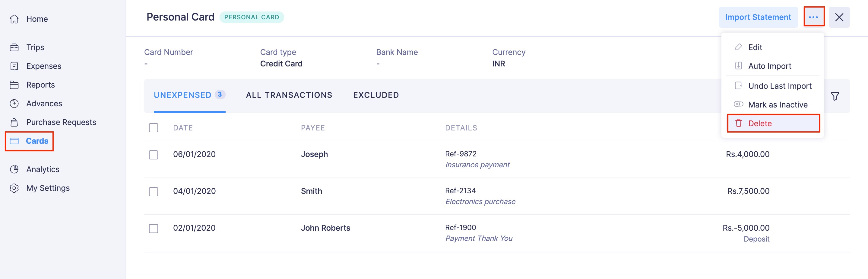Select Mark as Inactive menu option
Screen dimensions: 868x279
tap(777, 104)
